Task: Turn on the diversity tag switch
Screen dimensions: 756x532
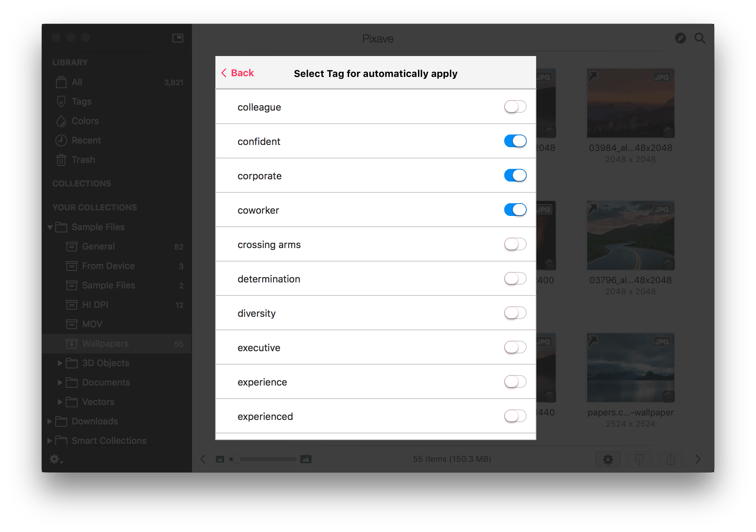Action: tap(515, 313)
